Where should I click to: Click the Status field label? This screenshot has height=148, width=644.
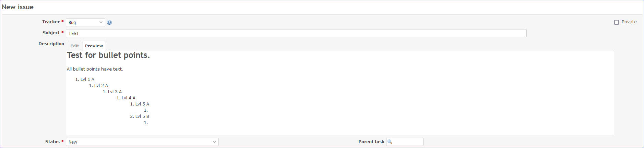point(52,142)
